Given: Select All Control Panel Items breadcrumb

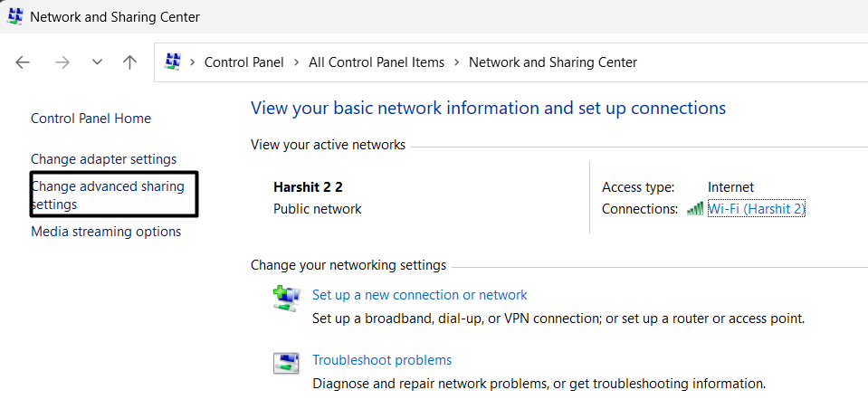Looking at the screenshot, I should click(377, 62).
